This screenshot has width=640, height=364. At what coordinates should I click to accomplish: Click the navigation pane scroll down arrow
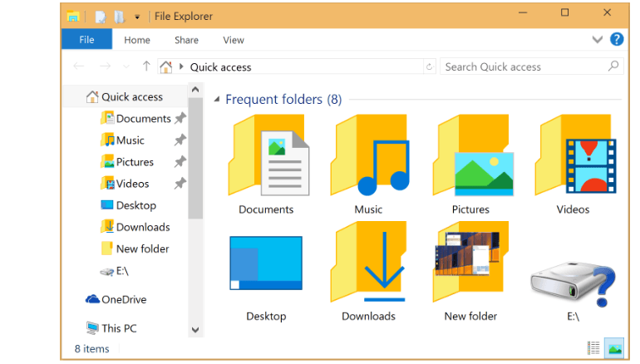point(195,330)
